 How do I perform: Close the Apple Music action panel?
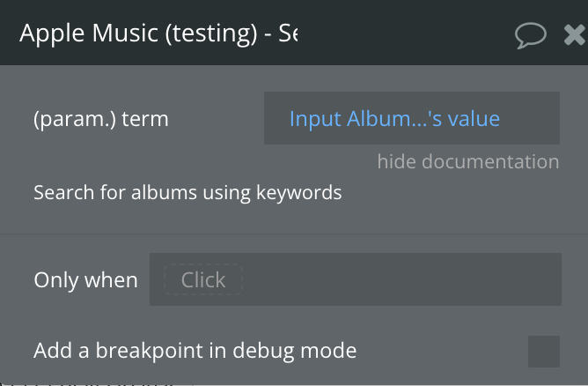576,35
